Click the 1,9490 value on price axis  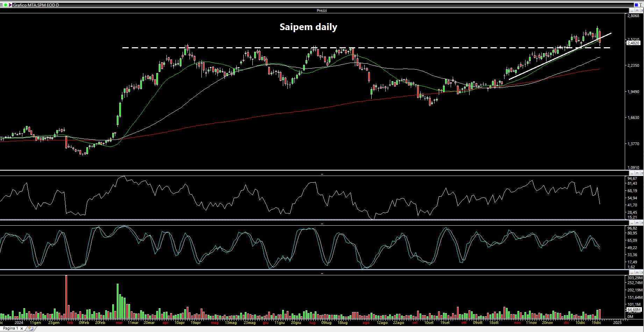click(634, 92)
